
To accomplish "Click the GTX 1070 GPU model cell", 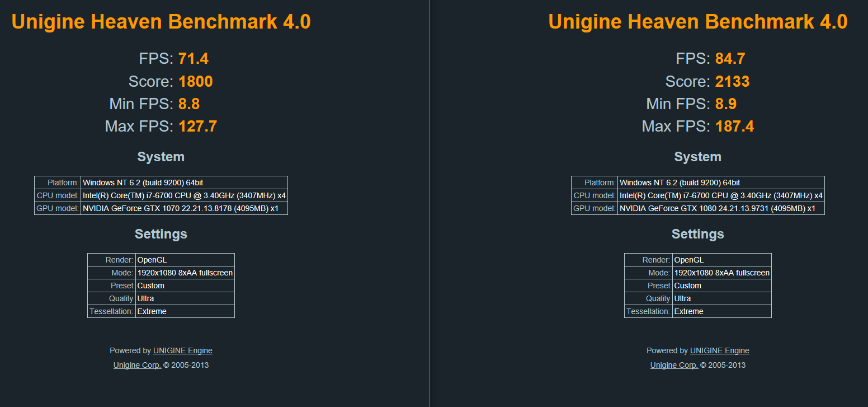I will [184, 208].
